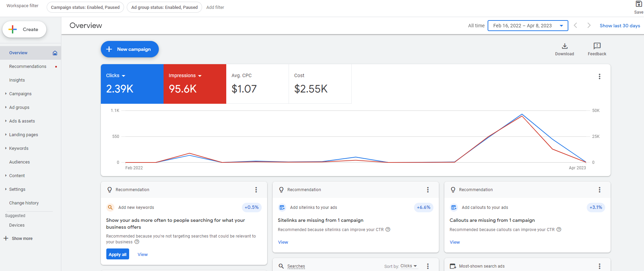Click the New campaign button

[129, 49]
